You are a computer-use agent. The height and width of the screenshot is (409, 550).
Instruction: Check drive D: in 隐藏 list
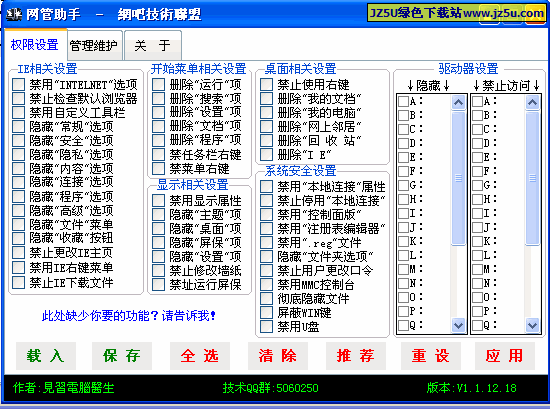coord(403,143)
